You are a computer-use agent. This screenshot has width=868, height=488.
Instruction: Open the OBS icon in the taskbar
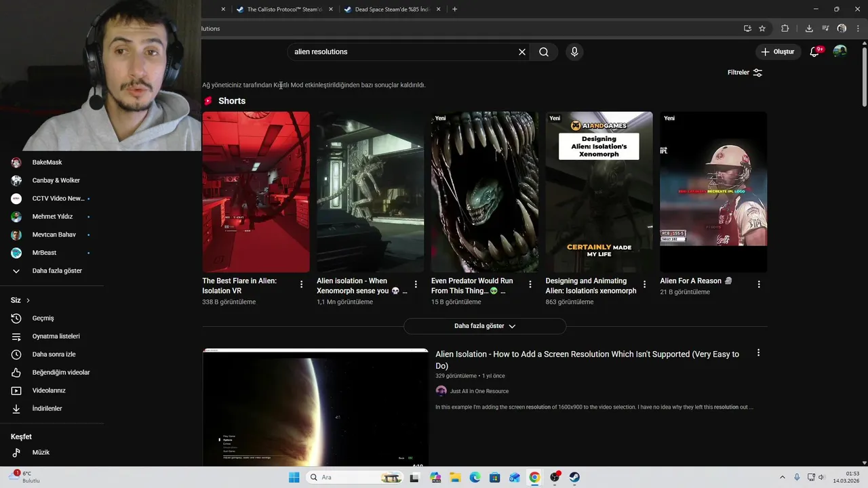(555, 477)
